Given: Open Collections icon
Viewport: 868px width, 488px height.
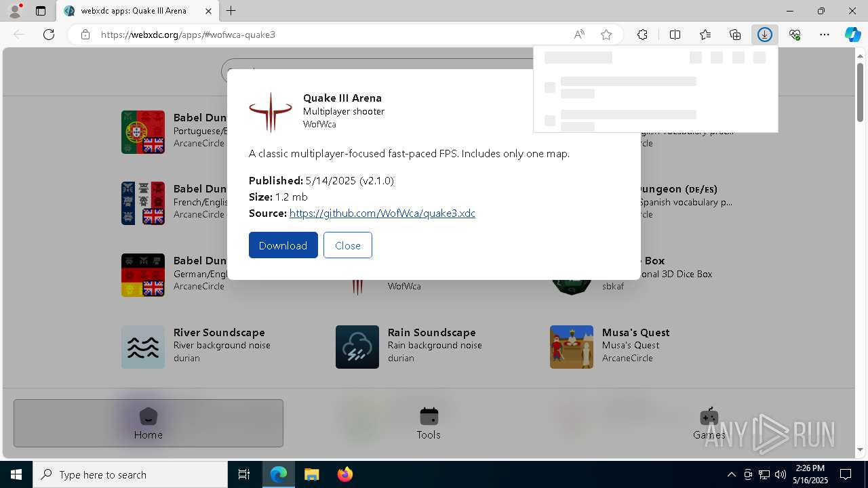Looking at the screenshot, I should [x=735, y=35].
